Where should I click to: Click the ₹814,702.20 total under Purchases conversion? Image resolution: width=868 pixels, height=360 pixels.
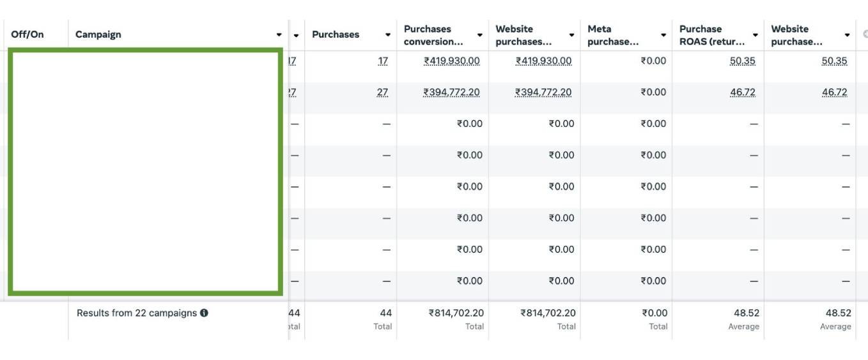click(x=456, y=313)
